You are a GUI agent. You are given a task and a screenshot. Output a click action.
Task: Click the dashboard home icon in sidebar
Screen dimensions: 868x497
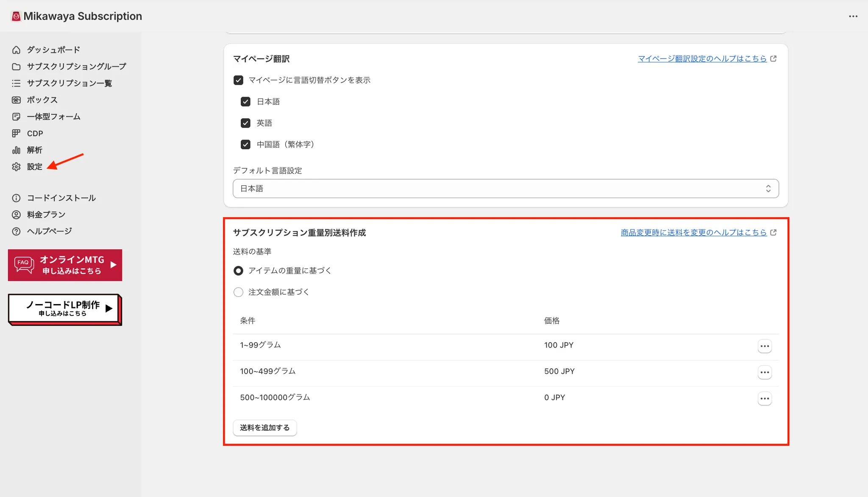(x=16, y=50)
